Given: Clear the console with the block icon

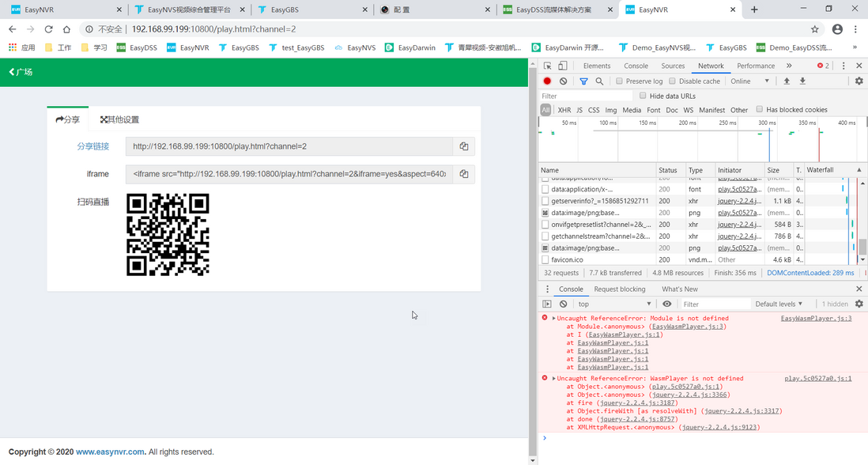Looking at the screenshot, I should pos(563,304).
